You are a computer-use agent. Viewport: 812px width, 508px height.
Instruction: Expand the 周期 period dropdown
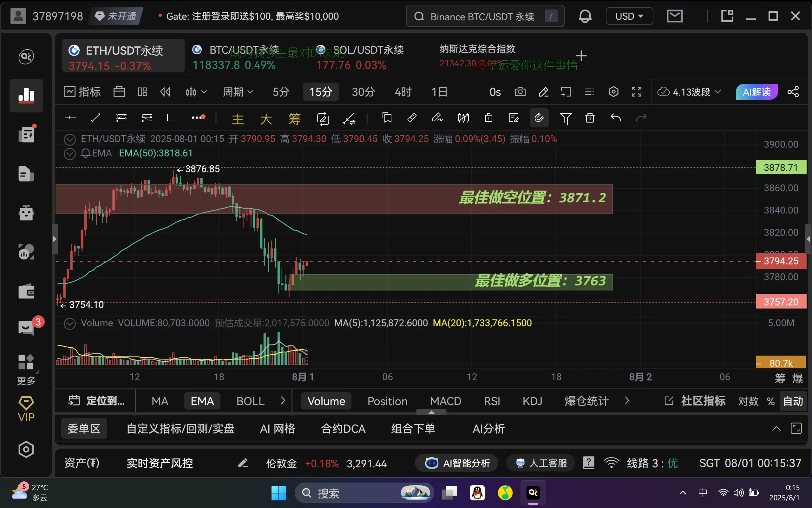(238, 92)
